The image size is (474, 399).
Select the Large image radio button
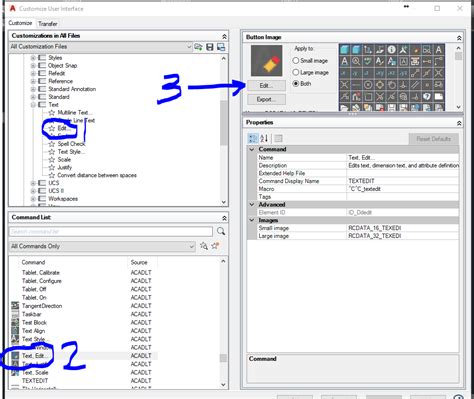point(295,72)
